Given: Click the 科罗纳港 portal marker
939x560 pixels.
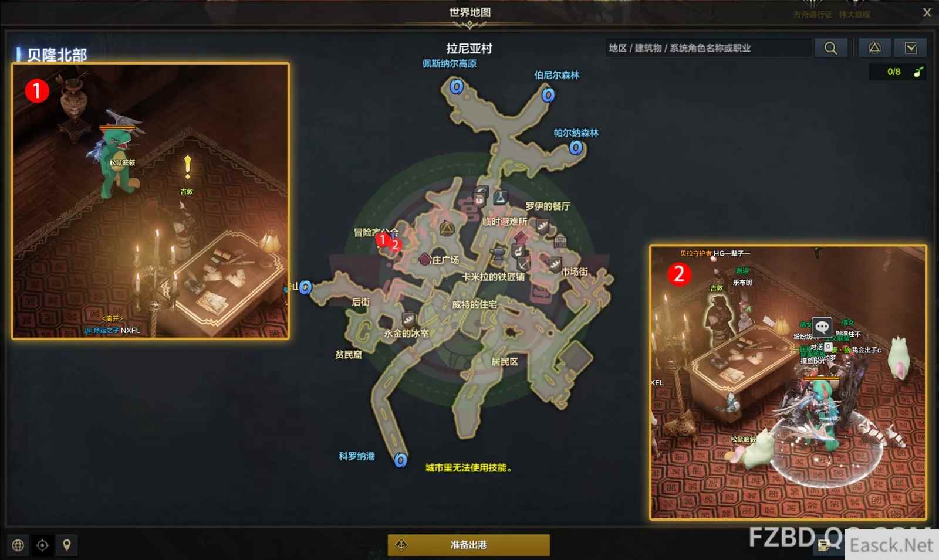Looking at the screenshot, I should (400, 460).
